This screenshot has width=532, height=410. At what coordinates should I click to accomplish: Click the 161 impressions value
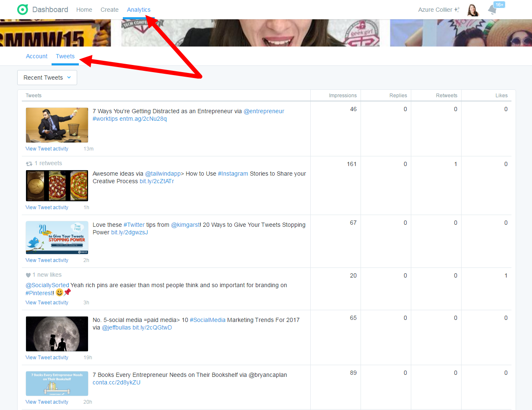click(352, 164)
